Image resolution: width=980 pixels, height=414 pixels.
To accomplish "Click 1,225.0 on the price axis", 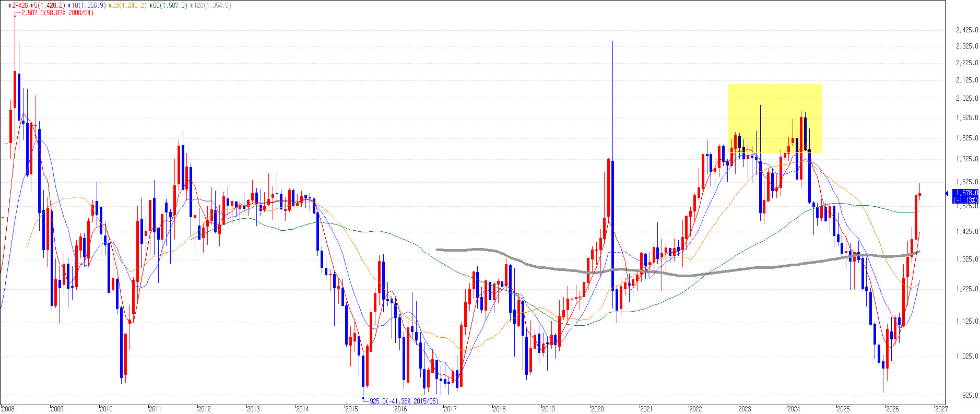I will 967,289.
